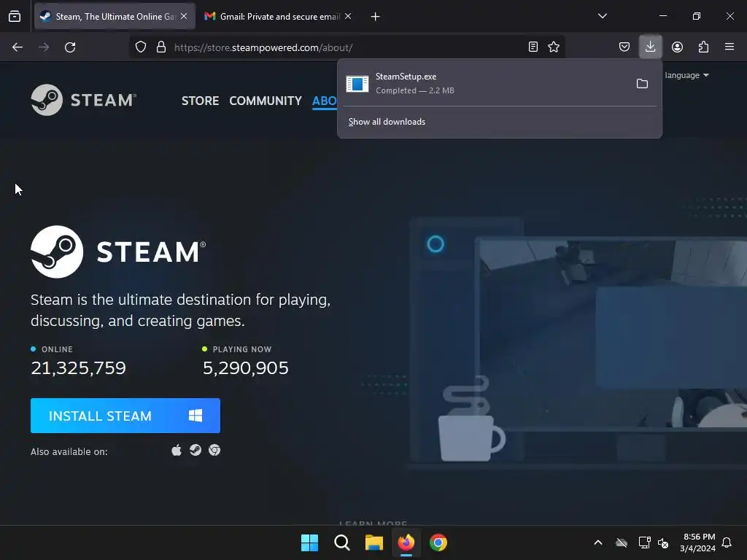
Task: Click the muted volume tray icon
Action: [662, 542]
